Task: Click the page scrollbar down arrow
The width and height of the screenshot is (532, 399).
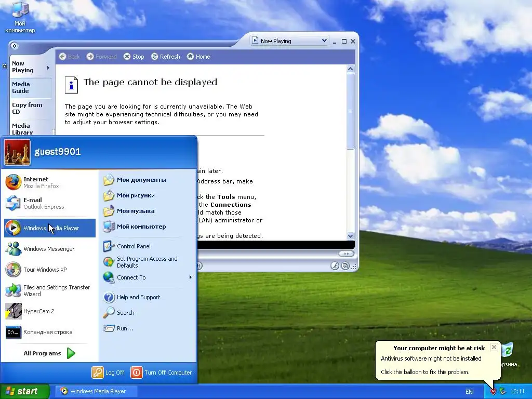Action: tap(351, 236)
